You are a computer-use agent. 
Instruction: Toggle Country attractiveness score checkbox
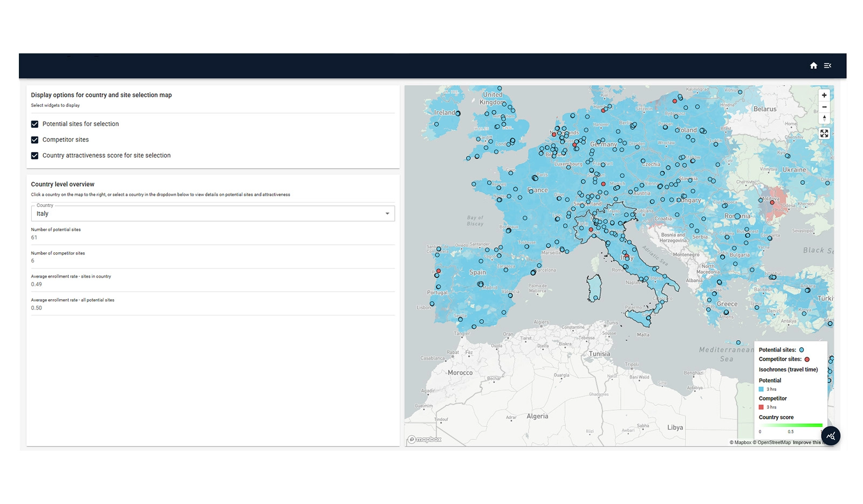(x=35, y=155)
